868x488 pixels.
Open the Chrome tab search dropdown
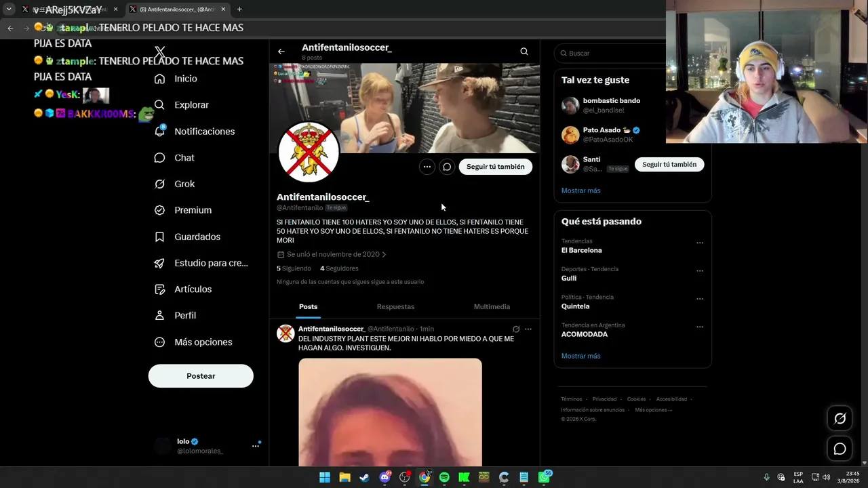tap(9, 9)
